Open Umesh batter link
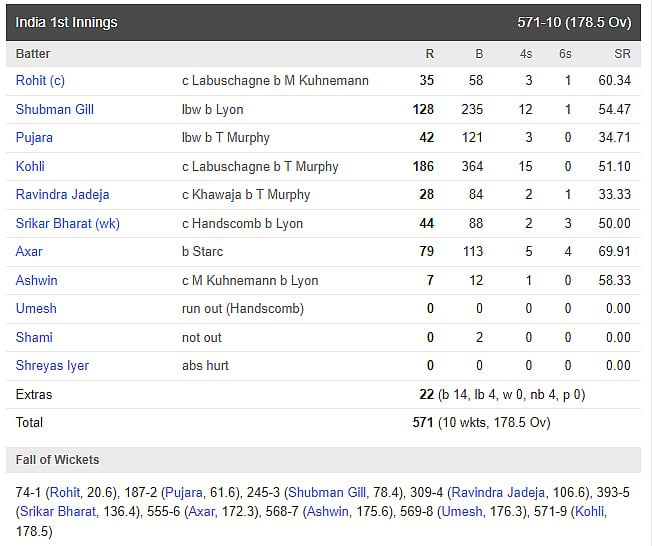This screenshot has height=546, width=652. point(36,309)
